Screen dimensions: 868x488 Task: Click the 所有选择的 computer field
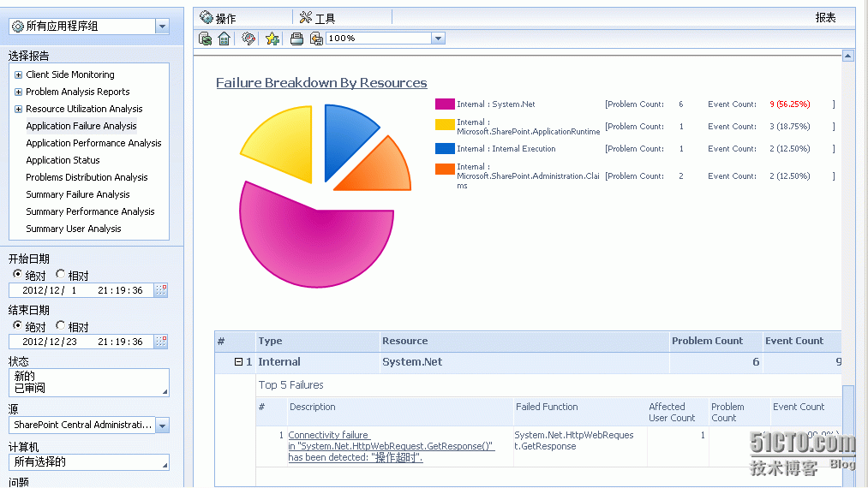(x=88, y=462)
